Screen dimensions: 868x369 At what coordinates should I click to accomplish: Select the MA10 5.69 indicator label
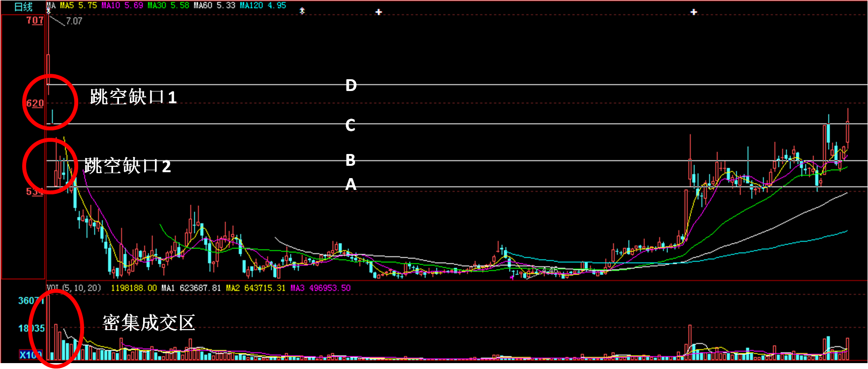pyautogui.click(x=122, y=5)
